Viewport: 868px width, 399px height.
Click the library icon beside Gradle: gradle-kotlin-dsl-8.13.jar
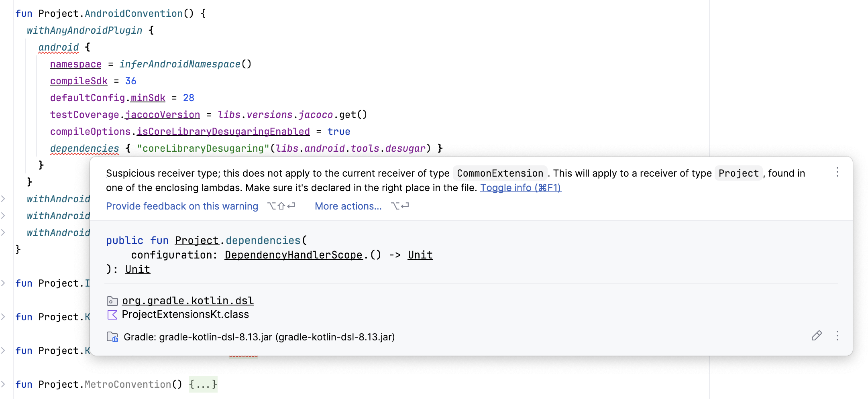(x=112, y=337)
